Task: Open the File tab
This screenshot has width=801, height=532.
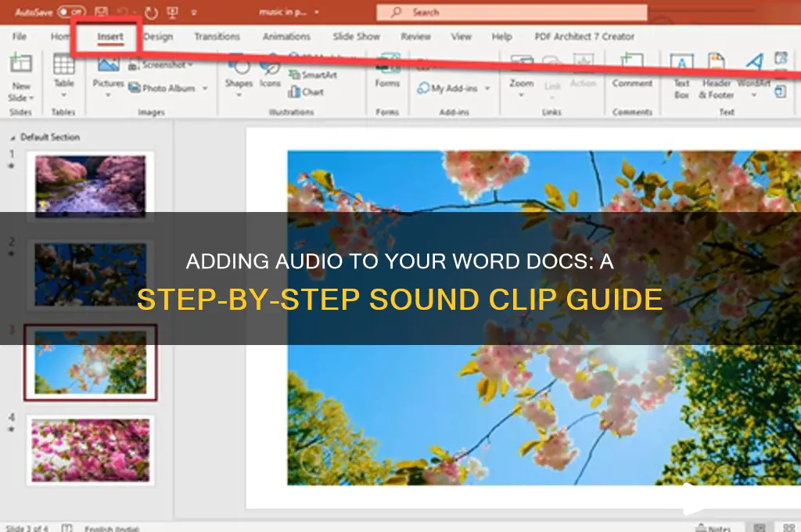Action: point(20,36)
